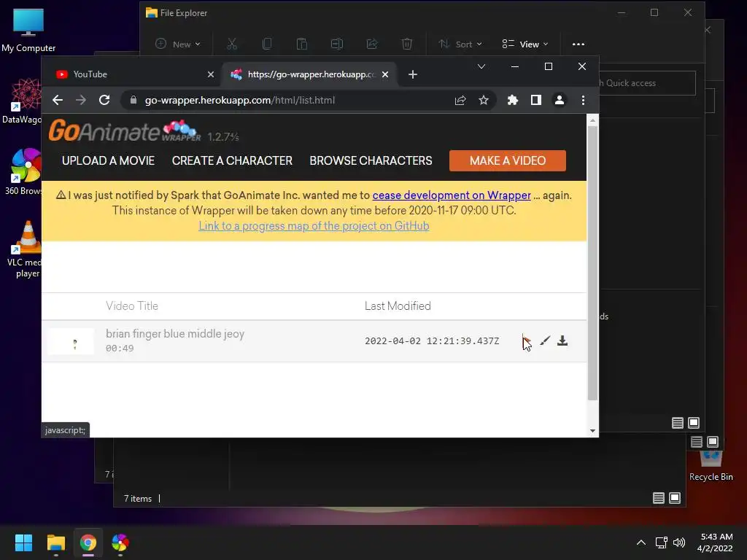
Task: Click Chrome icon in taskbar
Action: click(88, 542)
